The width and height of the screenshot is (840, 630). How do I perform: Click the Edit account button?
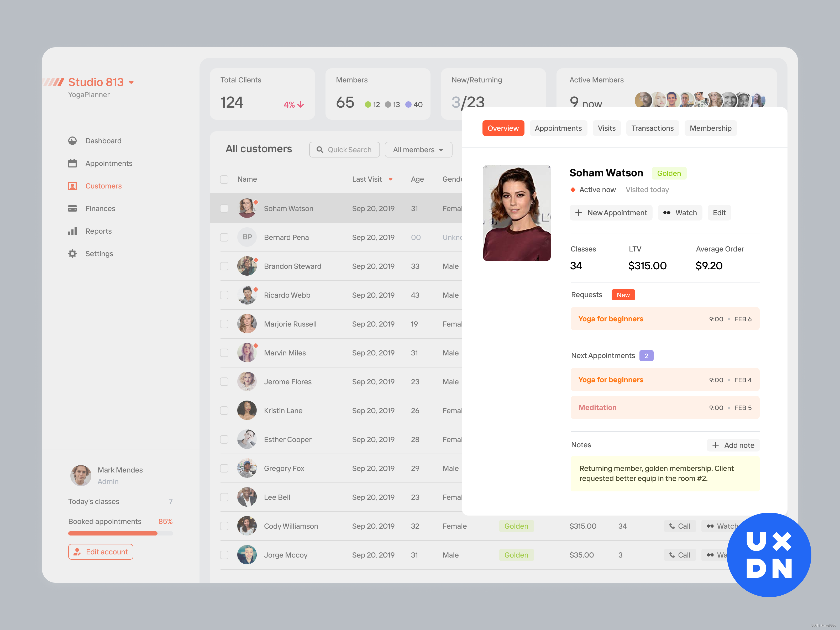pyautogui.click(x=101, y=552)
